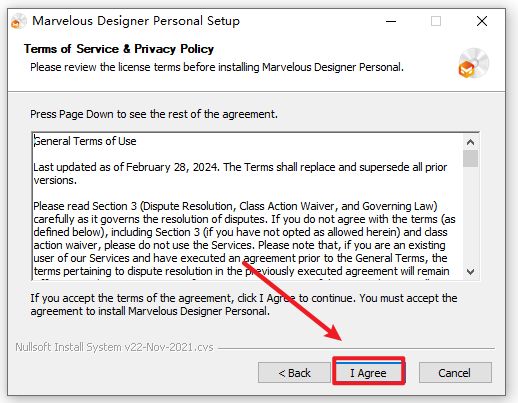Viewport: 518px width, 403px height.
Task: Click the installer disc logo in header
Action: 473,63
